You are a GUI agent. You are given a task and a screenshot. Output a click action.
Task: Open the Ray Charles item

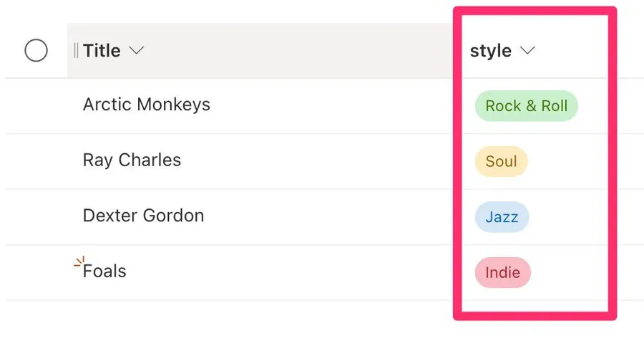point(132,160)
